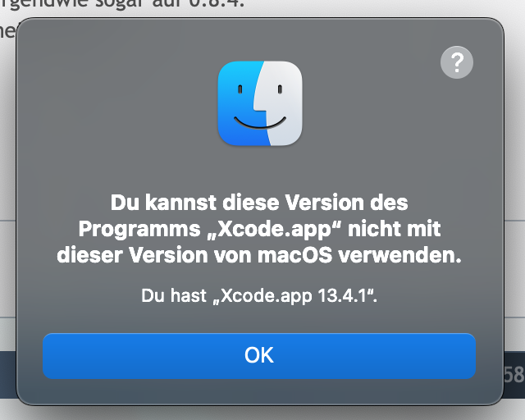Click the Finder face icon
The width and height of the screenshot is (525, 420).
point(260,103)
